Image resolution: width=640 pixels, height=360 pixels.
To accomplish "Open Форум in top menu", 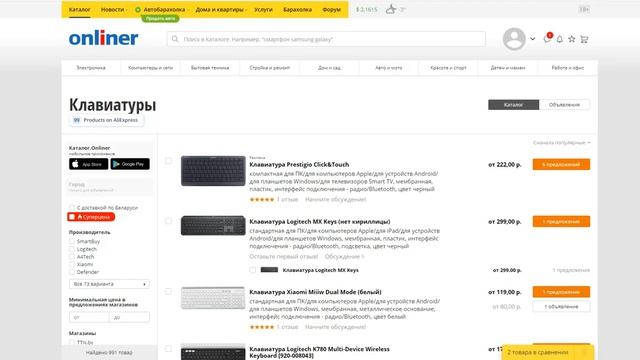I will coord(331,9).
